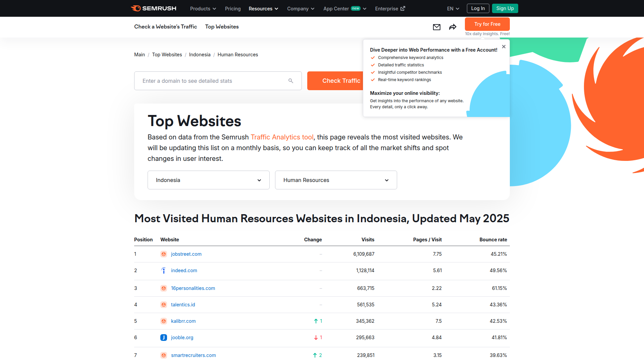
Task: Click the Enterprise external link icon
Action: tap(403, 8)
